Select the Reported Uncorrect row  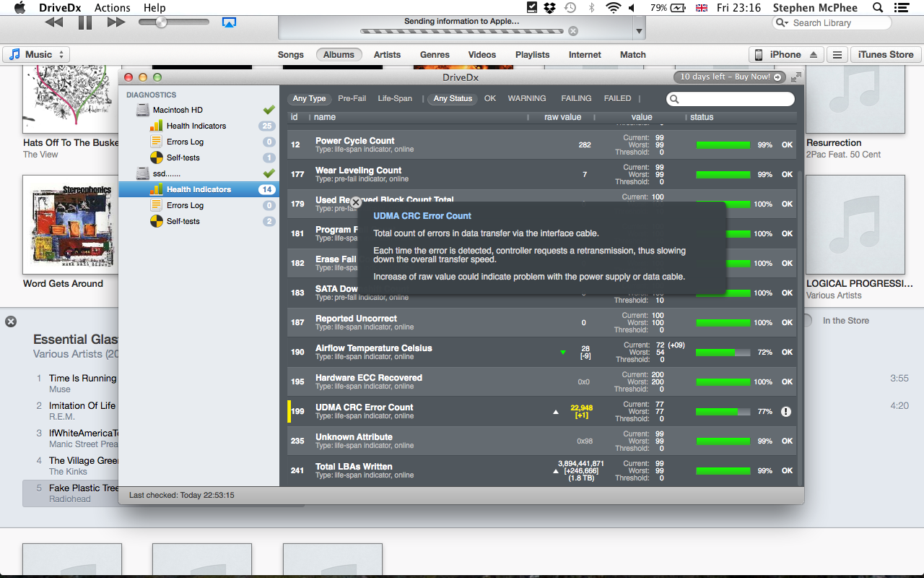(x=541, y=322)
